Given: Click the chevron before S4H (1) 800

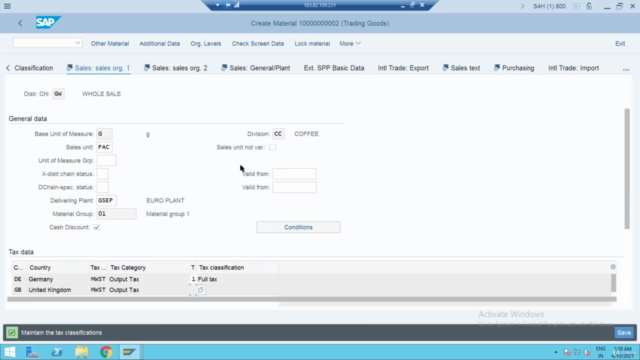Looking at the screenshot, I should [x=522, y=6].
